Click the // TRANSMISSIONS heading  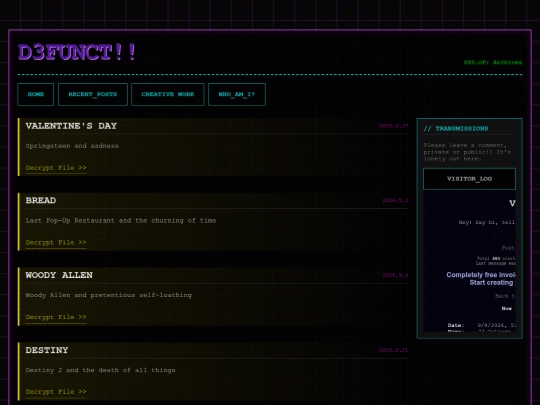[456, 128]
